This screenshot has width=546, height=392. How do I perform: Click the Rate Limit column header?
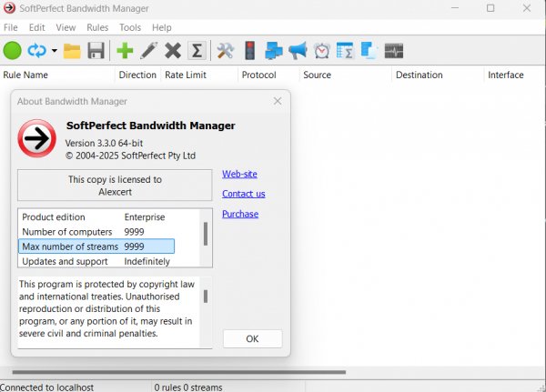click(199, 75)
